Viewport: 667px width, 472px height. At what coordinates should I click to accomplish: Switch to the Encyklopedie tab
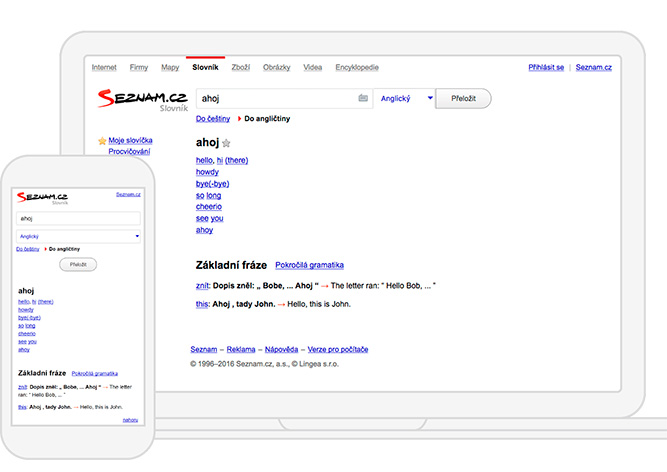357,67
